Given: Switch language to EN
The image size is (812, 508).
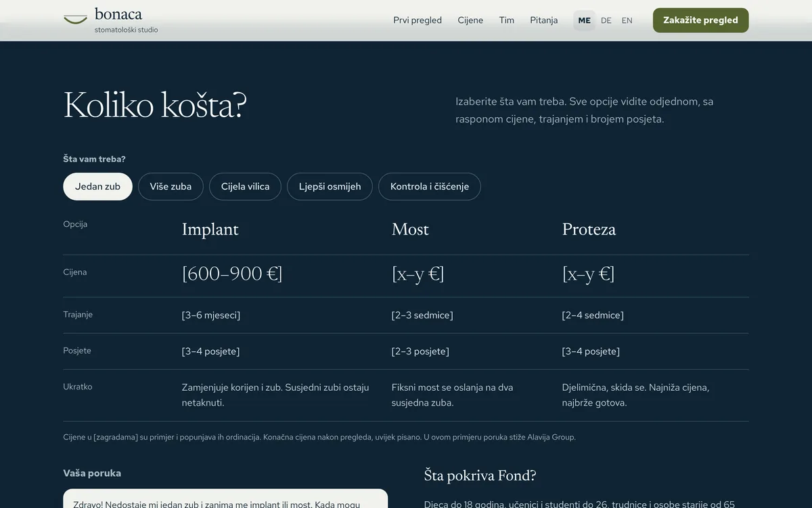Looking at the screenshot, I should [x=627, y=20].
